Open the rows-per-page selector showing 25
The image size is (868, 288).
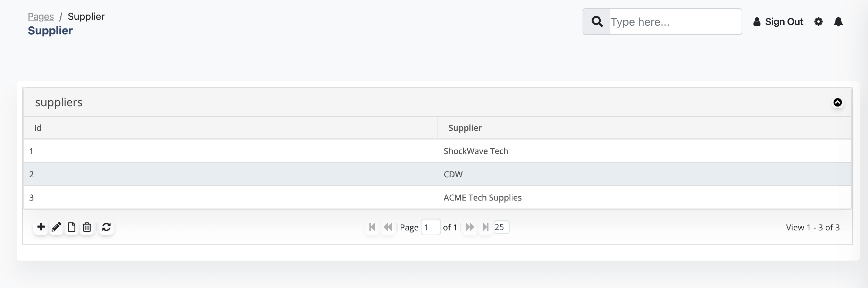501,227
